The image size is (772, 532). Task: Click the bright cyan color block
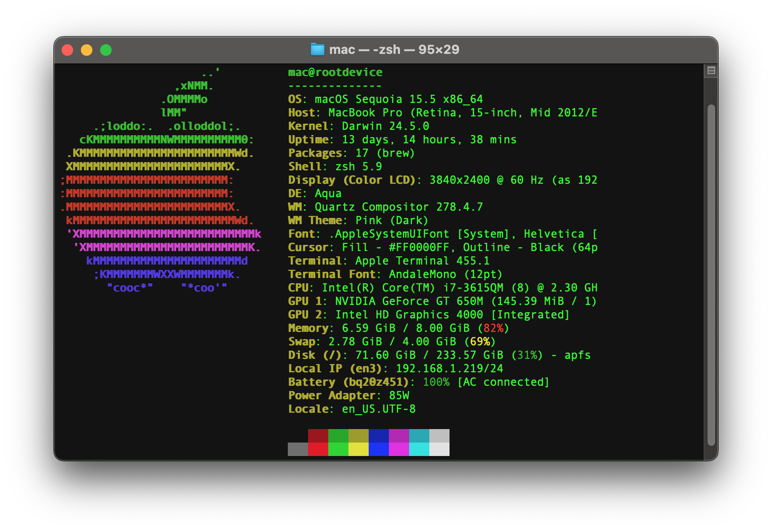[419, 449]
